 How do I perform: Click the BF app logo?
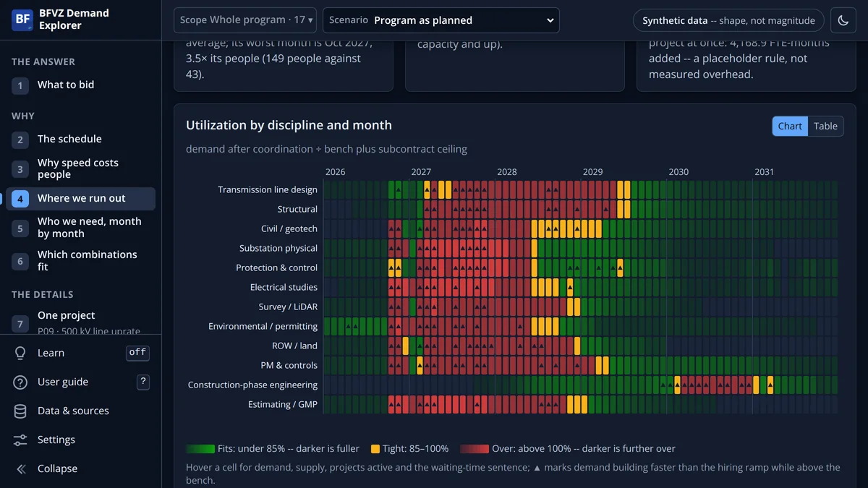[x=23, y=20]
